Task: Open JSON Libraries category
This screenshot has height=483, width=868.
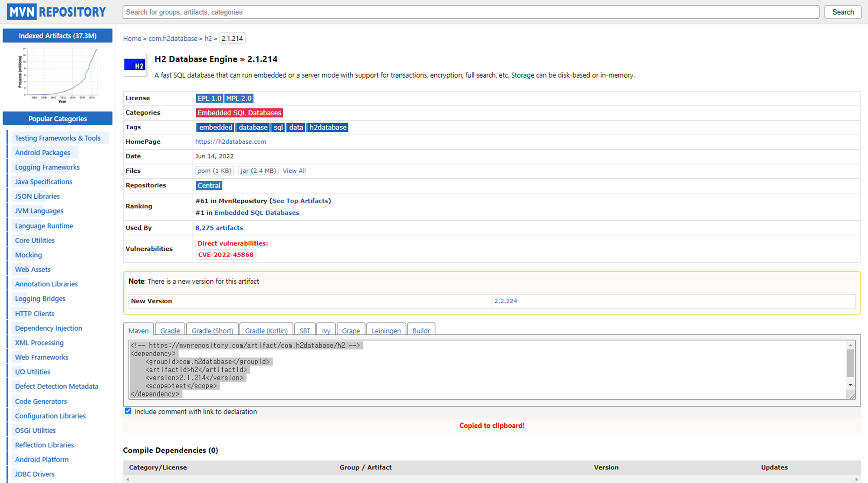Action: (37, 196)
